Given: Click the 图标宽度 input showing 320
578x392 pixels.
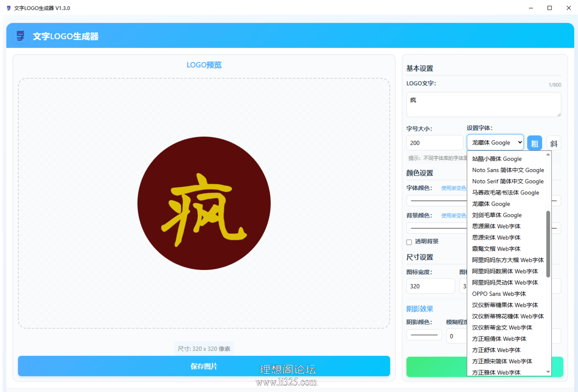Looking at the screenshot, I should pos(430,286).
